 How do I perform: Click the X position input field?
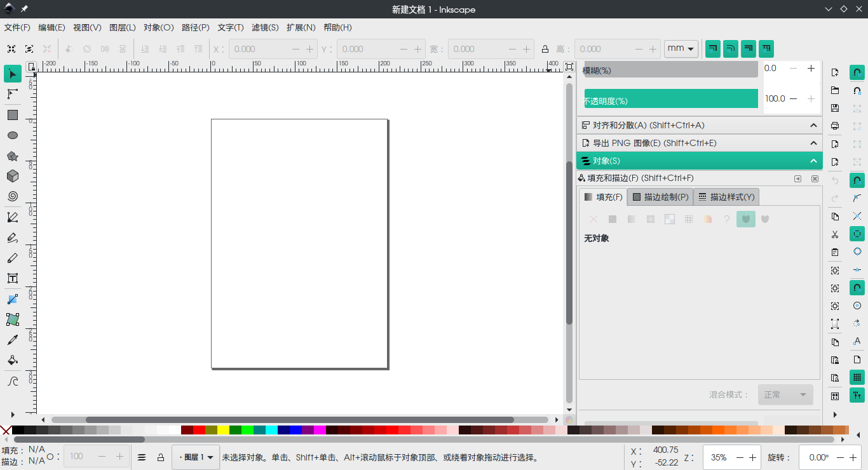tap(259, 49)
